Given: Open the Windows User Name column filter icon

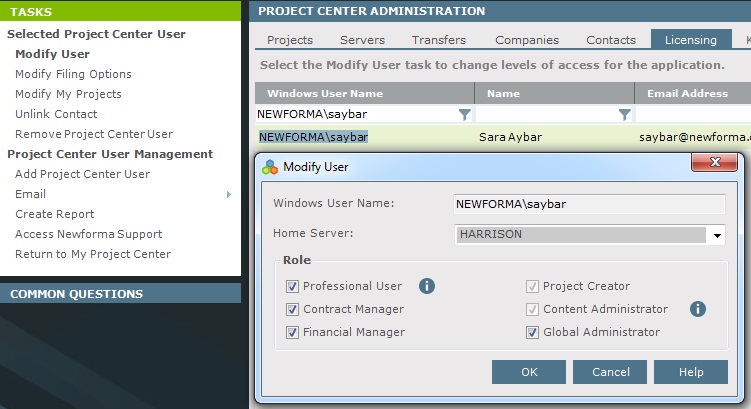Looking at the screenshot, I should click(465, 114).
